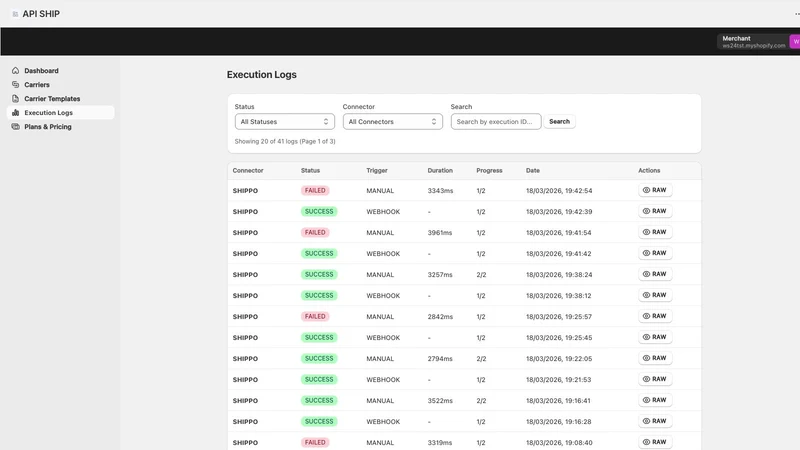
Task: View RAW for 19:42:39 log
Action: (x=655, y=211)
